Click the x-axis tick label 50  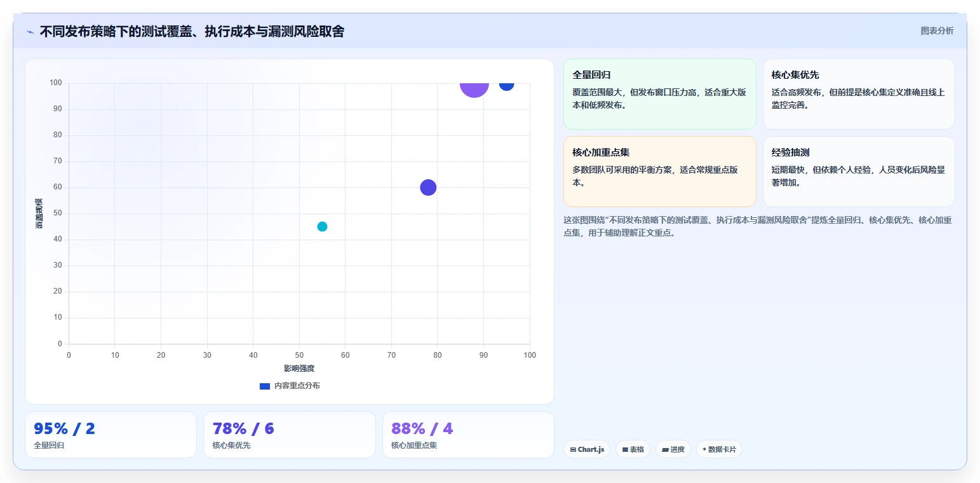(299, 355)
